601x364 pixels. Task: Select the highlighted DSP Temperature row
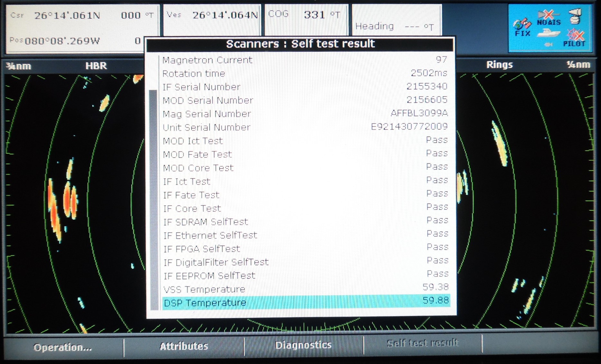(306, 302)
